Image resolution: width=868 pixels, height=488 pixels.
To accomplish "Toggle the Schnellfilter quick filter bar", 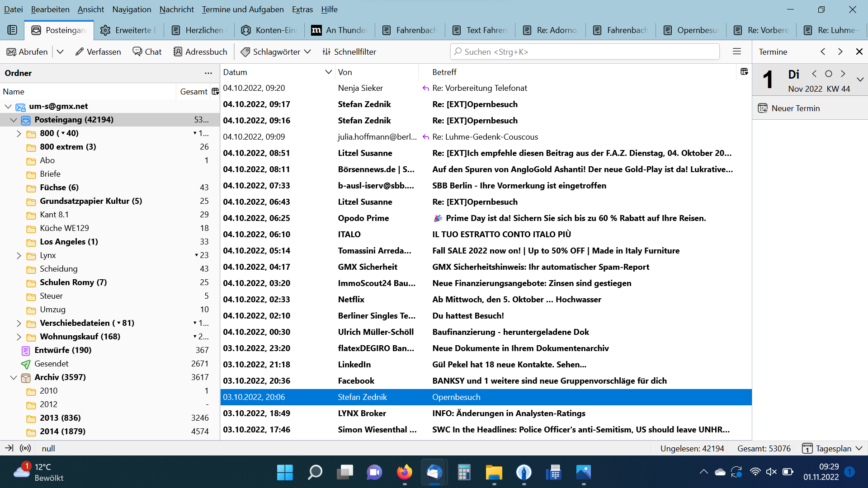I will (x=349, y=52).
